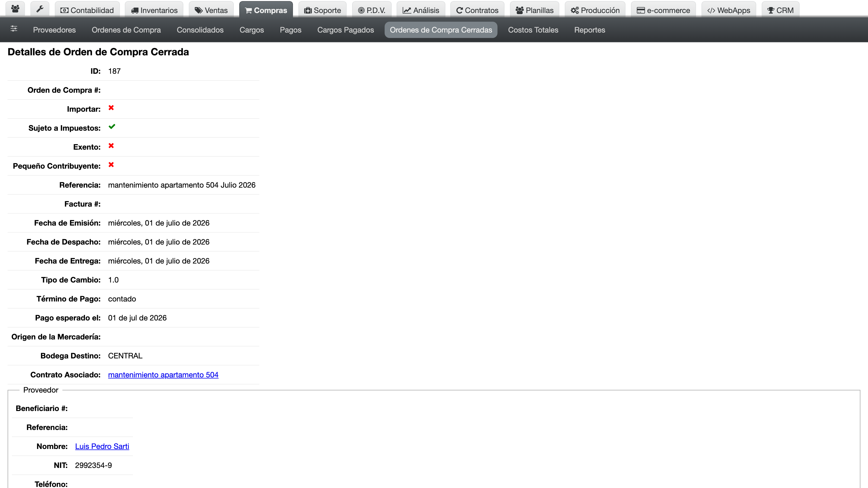868x488 pixels.
Task: Go to Consolidados section
Action: click(x=200, y=30)
